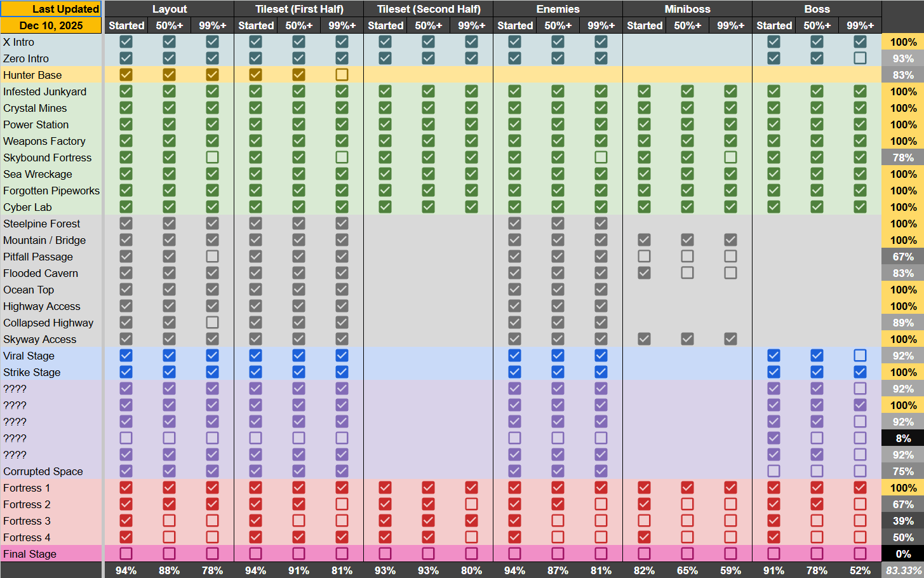
Task: Toggle Skyway Access Miniboss 99%+ checkbox
Action: [x=730, y=339]
